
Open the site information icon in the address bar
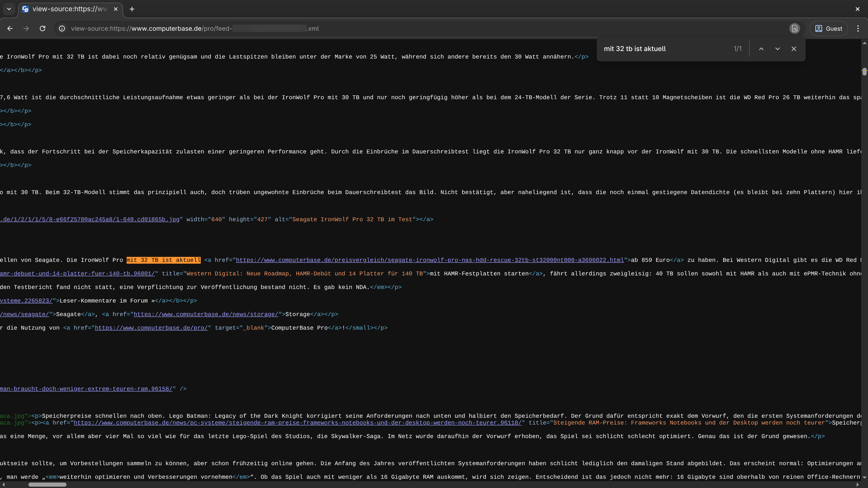[62, 29]
